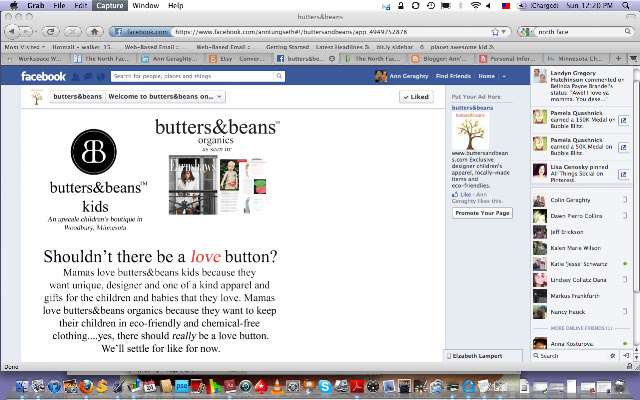Open chat with Colin Geraghty
The width and height of the screenshot is (640, 400).
[581, 200]
